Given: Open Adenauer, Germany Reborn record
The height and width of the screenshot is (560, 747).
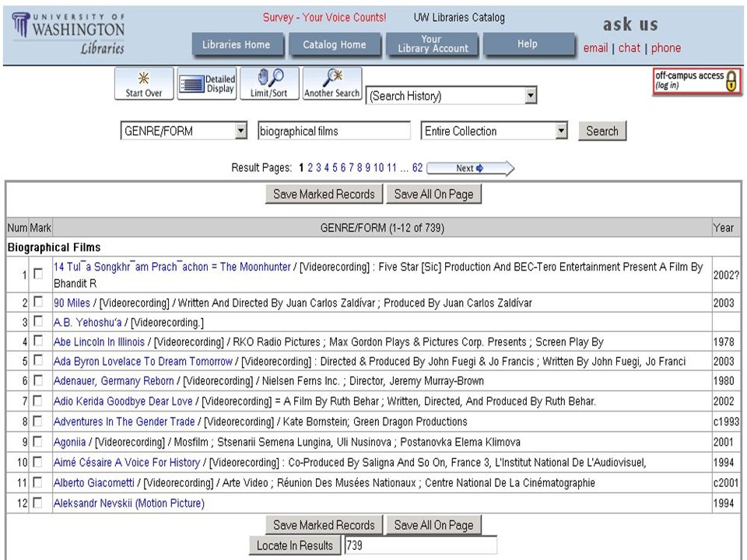Looking at the screenshot, I should (x=114, y=381).
